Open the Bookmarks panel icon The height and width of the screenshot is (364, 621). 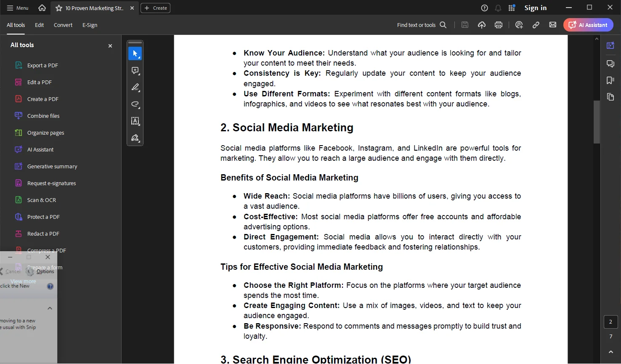[x=610, y=80]
